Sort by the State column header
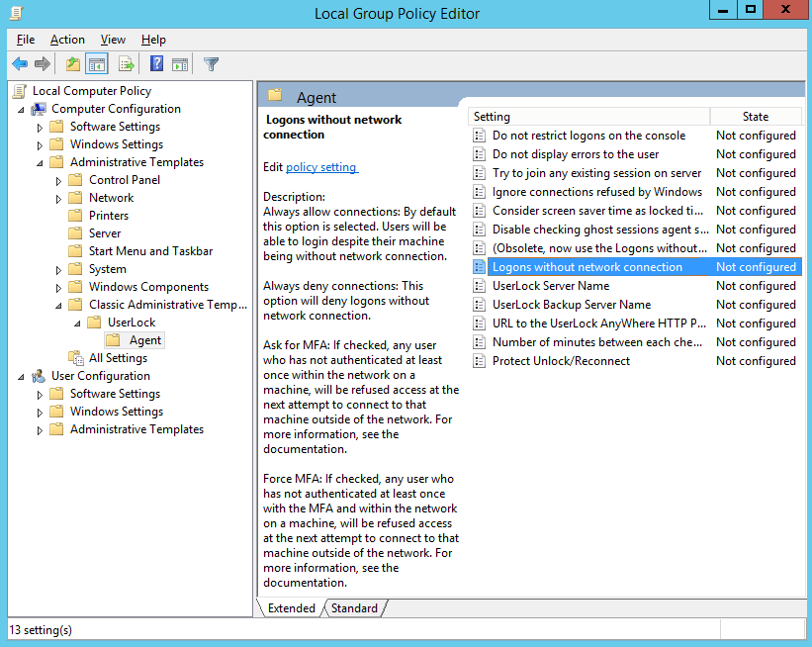Viewport: 812px width, 647px height. (755, 117)
